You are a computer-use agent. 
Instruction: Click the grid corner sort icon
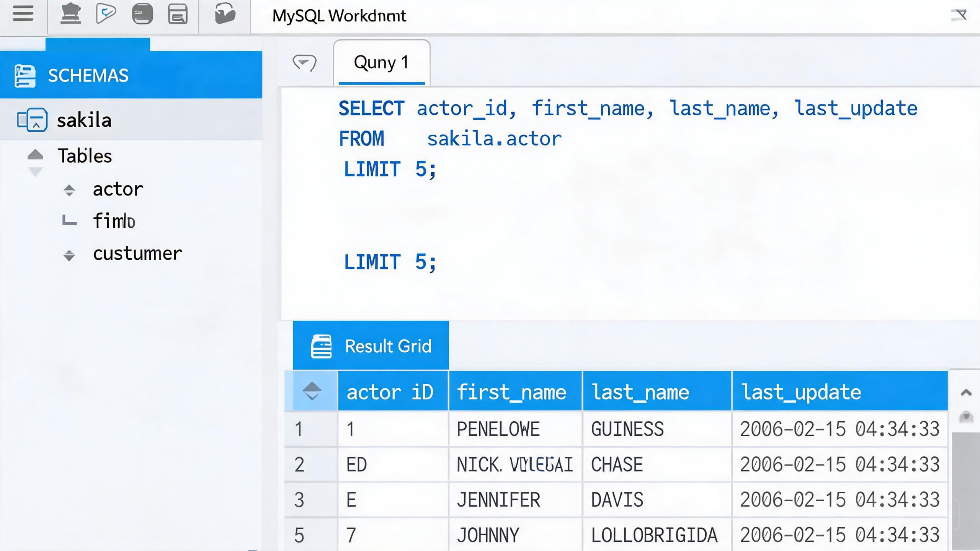pyautogui.click(x=312, y=391)
